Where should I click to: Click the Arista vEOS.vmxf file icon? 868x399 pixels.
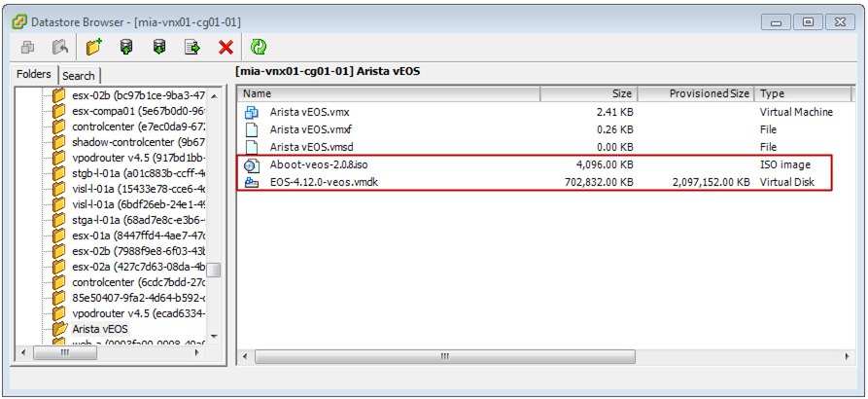[x=252, y=129]
